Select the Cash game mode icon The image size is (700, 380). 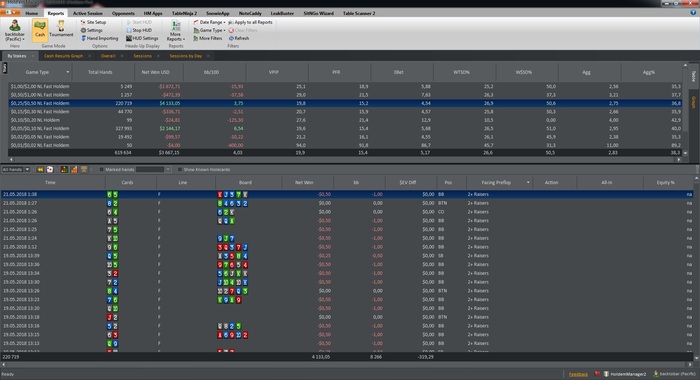[x=40, y=30]
